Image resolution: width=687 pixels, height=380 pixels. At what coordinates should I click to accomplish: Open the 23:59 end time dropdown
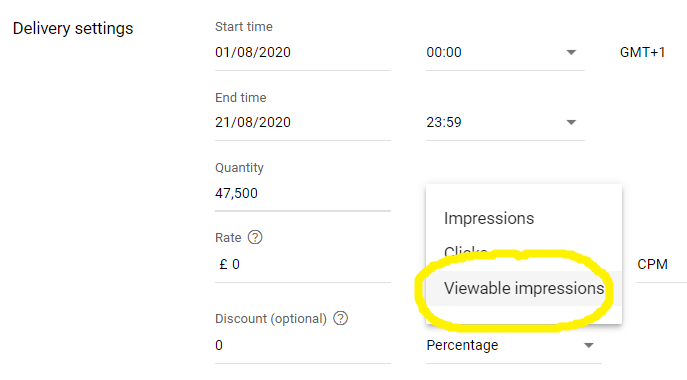click(505, 122)
